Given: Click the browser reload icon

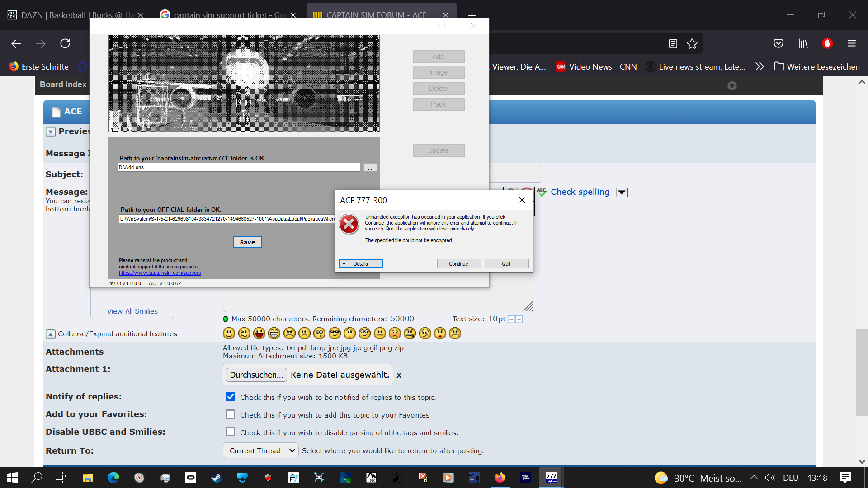Looking at the screenshot, I should pos(65,43).
